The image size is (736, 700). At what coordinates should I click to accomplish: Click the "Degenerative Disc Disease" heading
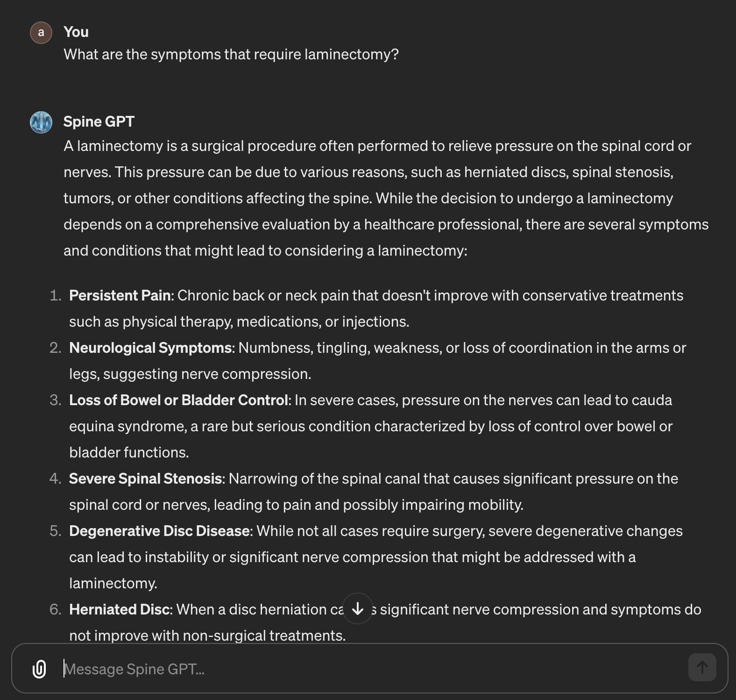point(160,531)
